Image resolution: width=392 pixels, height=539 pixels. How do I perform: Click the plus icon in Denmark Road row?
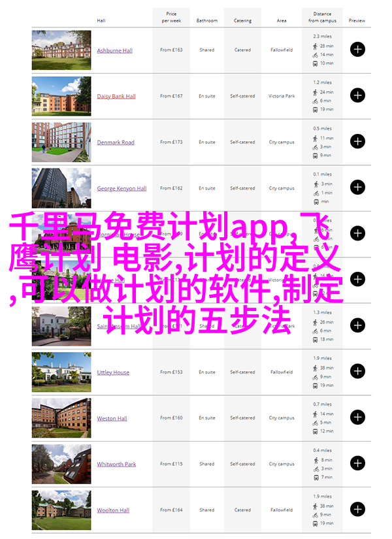357,141
